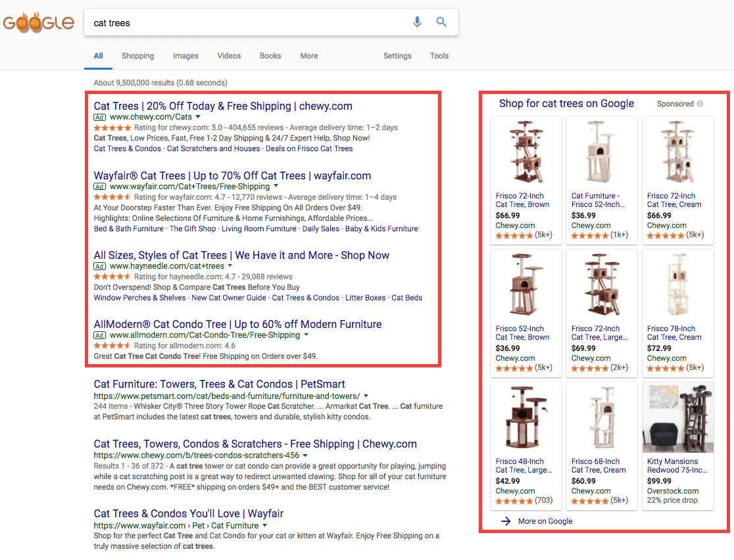
Task: Switch to the Videos tab
Action: 229,56
